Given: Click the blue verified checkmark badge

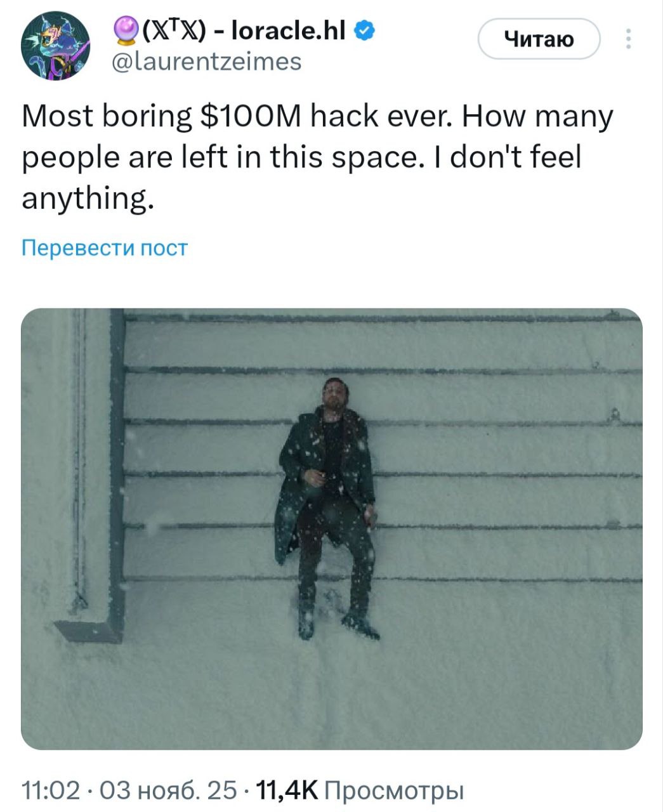Looking at the screenshot, I should (364, 30).
